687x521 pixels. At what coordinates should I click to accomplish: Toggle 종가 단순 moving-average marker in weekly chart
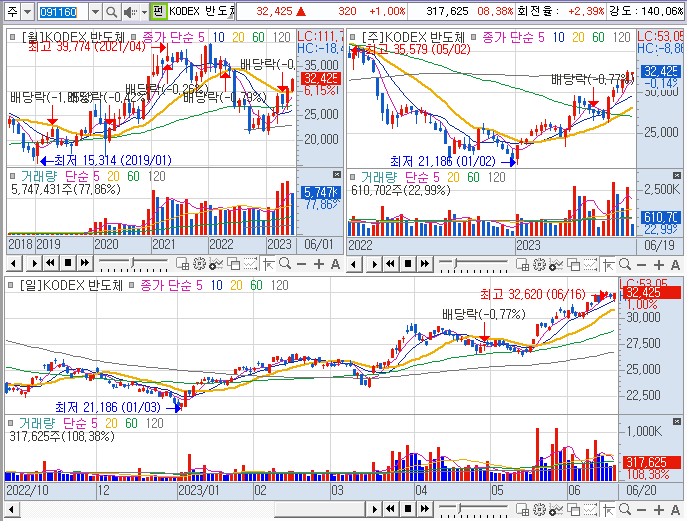pos(473,37)
